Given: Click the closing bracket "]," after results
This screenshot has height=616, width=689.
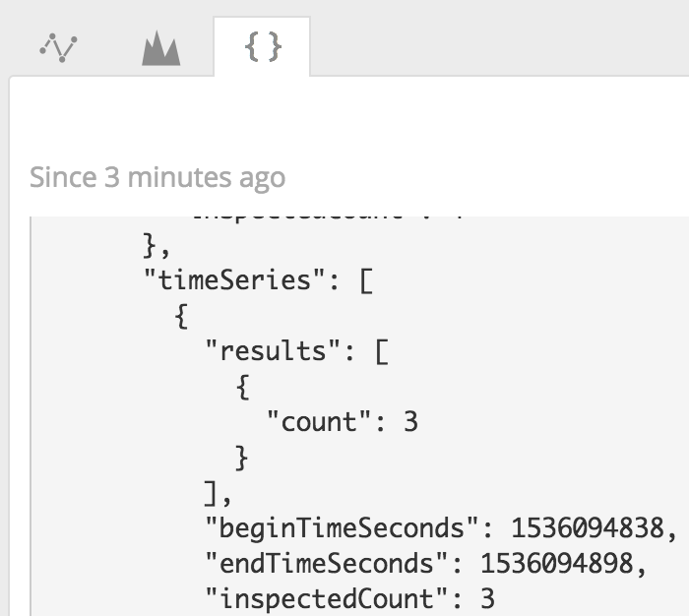Looking at the screenshot, I should (218, 493).
